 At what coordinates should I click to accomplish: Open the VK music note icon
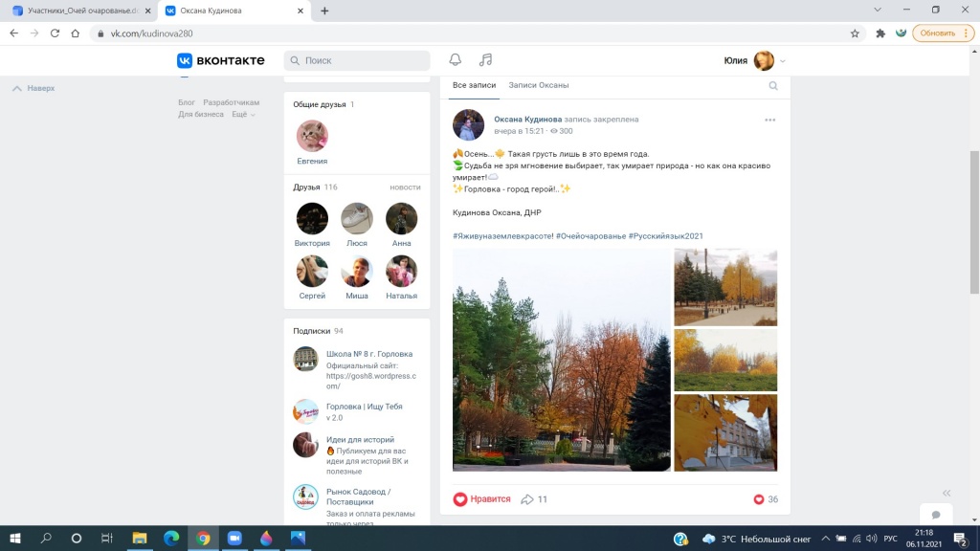pyautogui.click(x=485, y=60)
